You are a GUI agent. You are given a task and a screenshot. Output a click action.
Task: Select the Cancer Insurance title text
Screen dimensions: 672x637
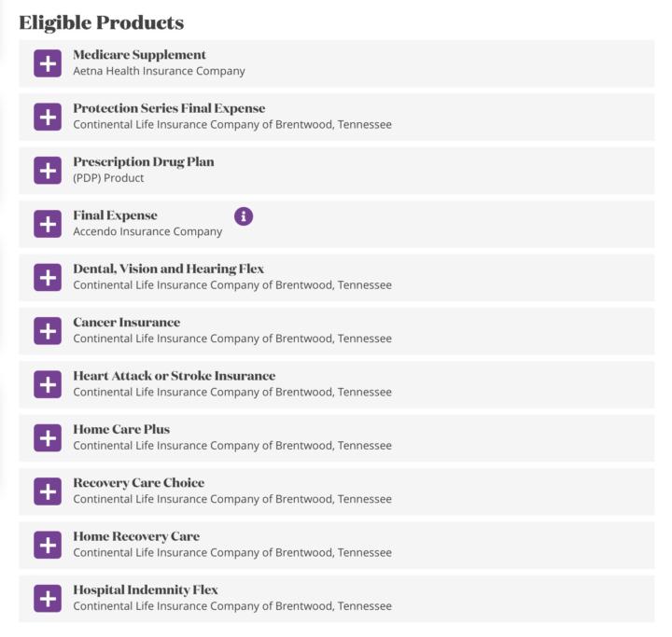click(x=126, y=322)
